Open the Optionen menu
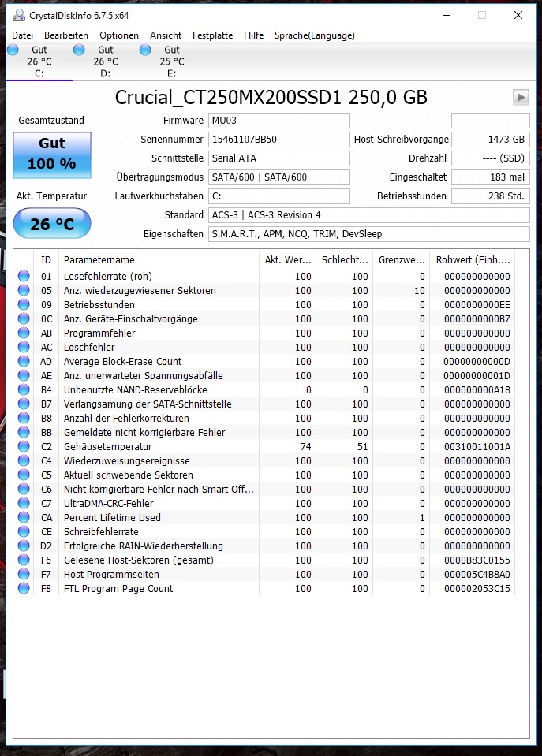542x756 pixels. tap(118, 35)
